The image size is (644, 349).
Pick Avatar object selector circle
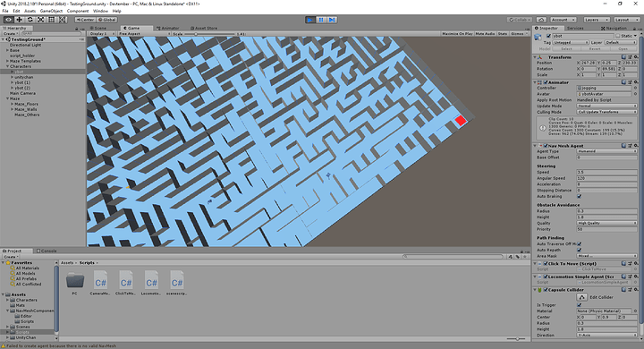pos(635,94)
